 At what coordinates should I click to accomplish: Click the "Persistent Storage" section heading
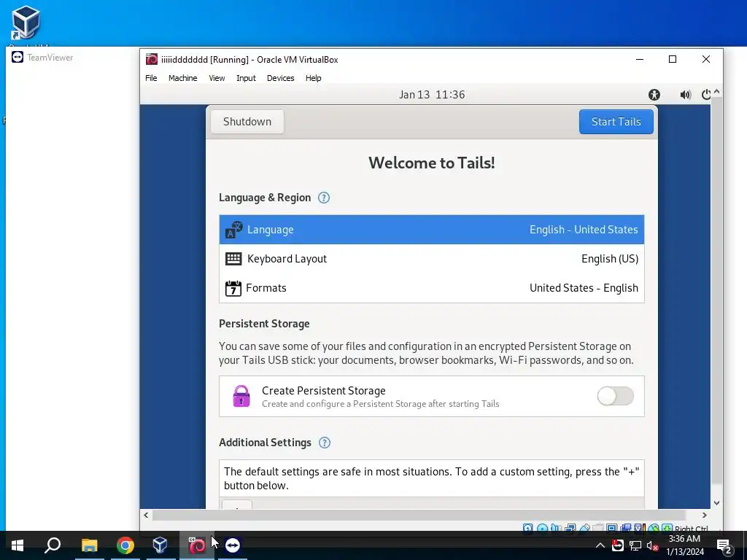coord(264,324)
